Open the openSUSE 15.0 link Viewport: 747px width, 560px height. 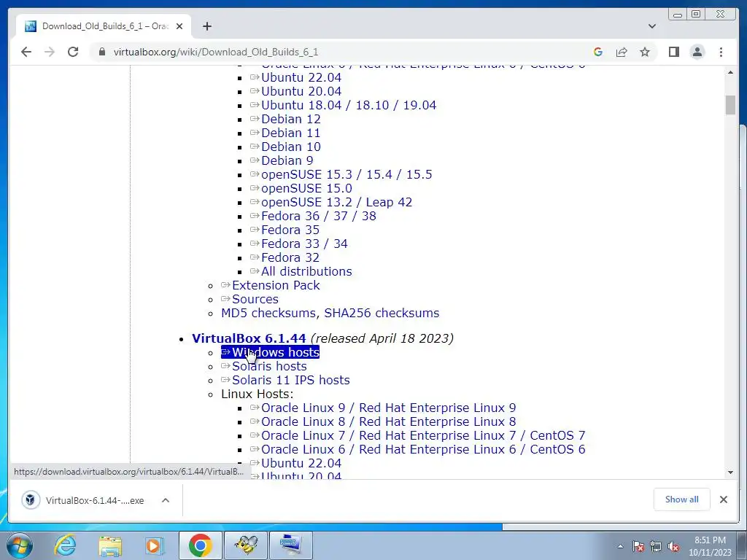pyautogui.click(x=306, y=188)
